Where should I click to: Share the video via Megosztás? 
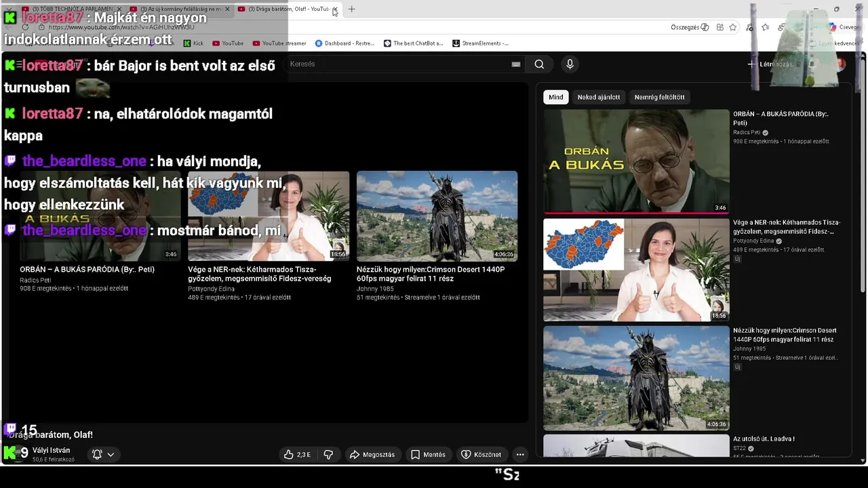(372, 455)
